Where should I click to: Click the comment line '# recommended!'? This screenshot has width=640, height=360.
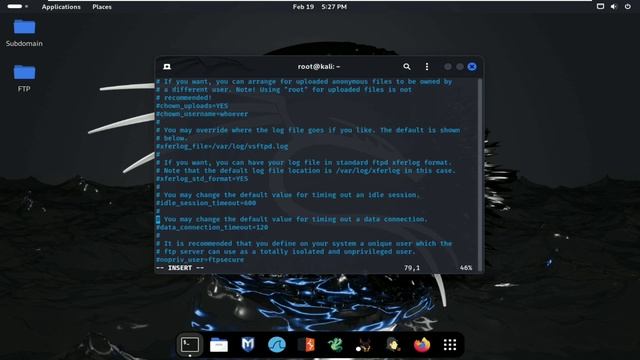point(184,98)
